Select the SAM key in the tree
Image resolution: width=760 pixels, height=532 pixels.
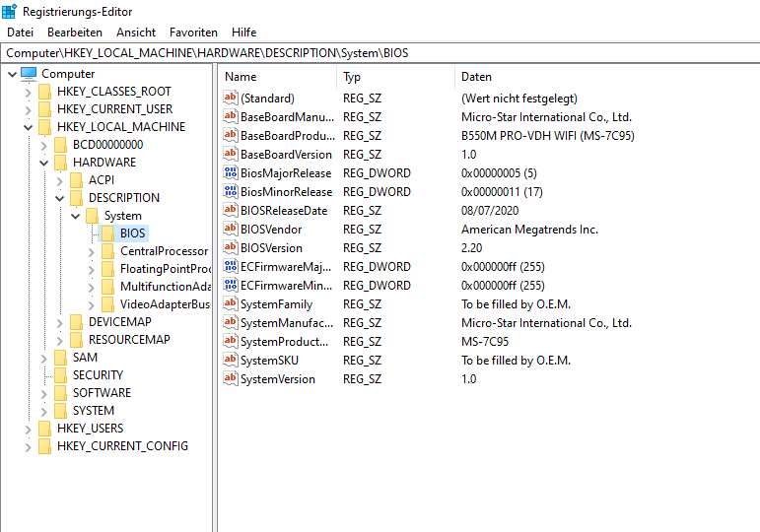click(85, 358)
